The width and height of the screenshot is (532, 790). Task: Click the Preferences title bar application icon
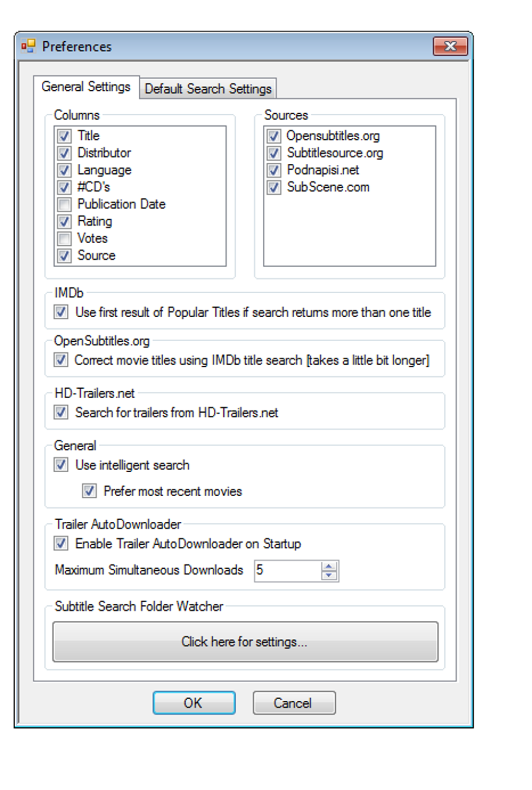[x=27, y=46]
